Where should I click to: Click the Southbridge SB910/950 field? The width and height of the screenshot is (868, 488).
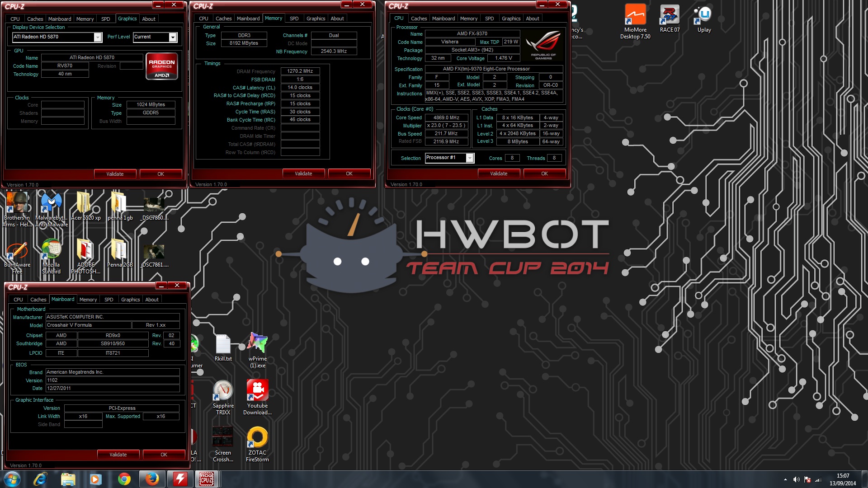coord(113,344)
